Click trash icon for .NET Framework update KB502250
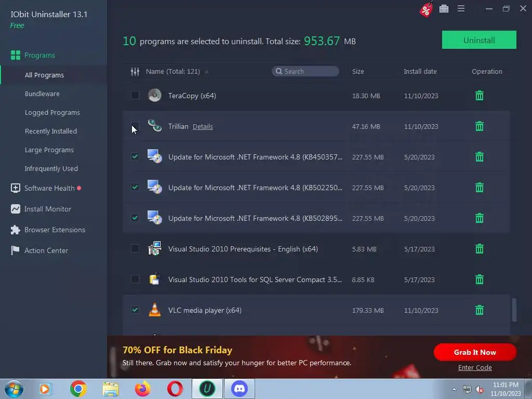532x399 pixels. click(x=479, y=187)
